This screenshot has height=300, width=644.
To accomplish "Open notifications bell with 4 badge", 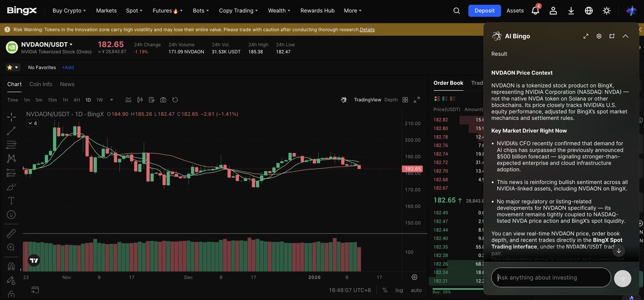I will tap(535, 10).
